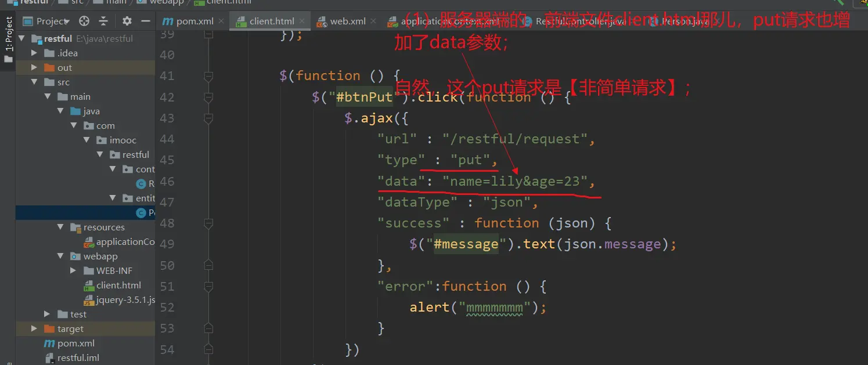Select the WEB-INF folder row

click(x=85, y=270)
